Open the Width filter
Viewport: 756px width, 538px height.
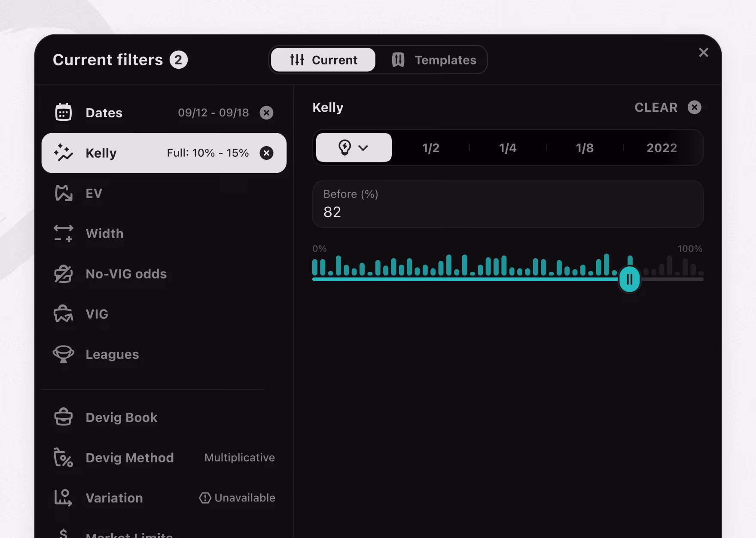point(164,233)
